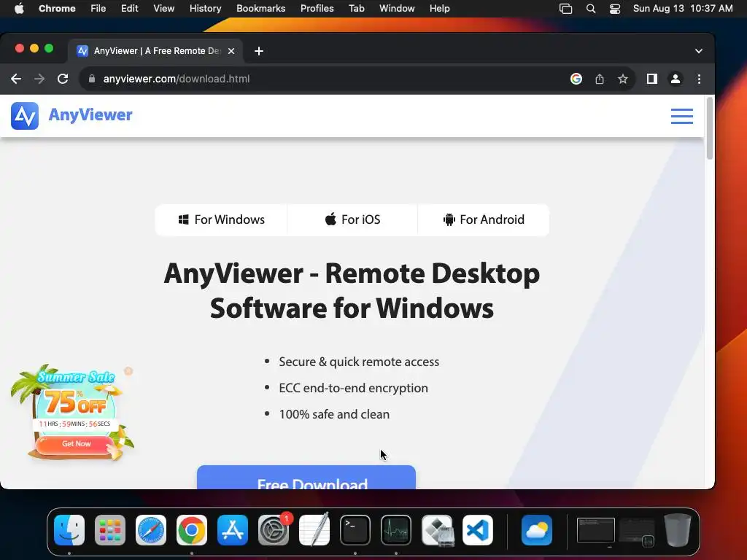747x560 pixels.
Task: Click the page vertical scrollbar
Action: point(709,128)
